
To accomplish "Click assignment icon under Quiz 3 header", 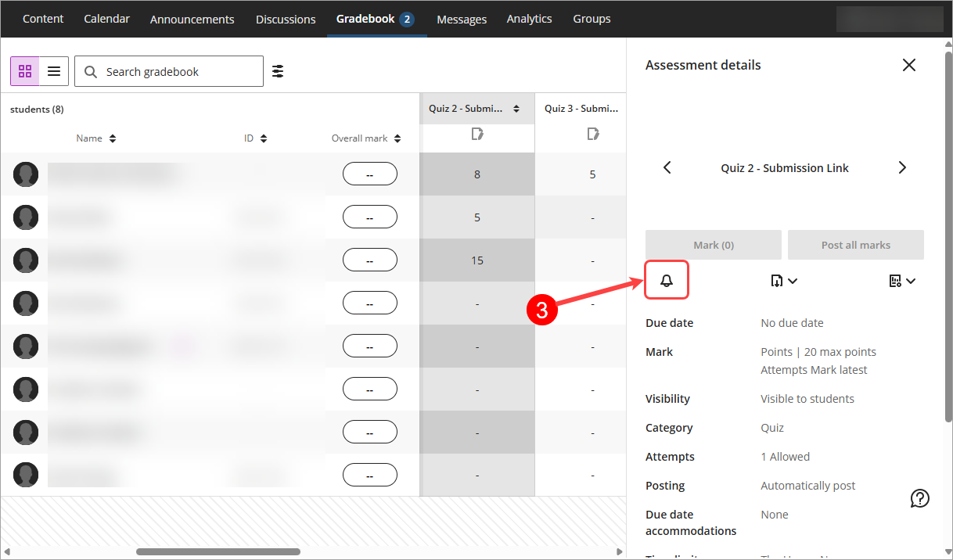I will pyautogui.click(x=593, y=135).
